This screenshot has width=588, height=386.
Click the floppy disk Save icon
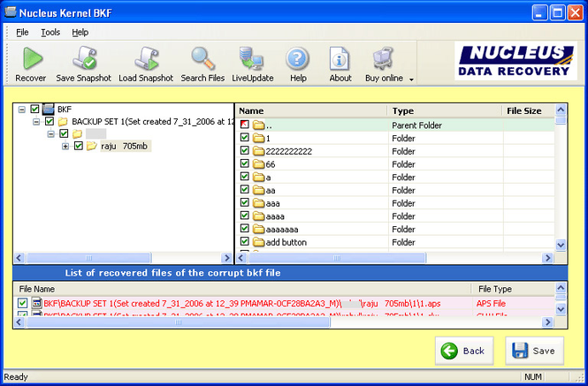coord(520,351)
